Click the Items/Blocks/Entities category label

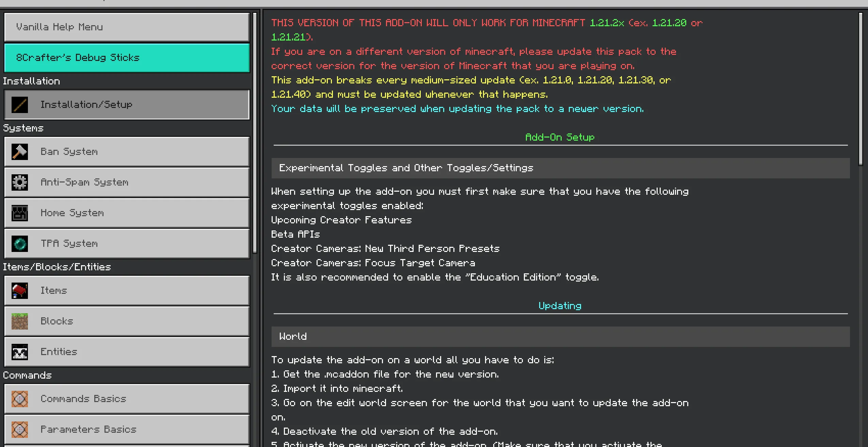tap(57, 267)
